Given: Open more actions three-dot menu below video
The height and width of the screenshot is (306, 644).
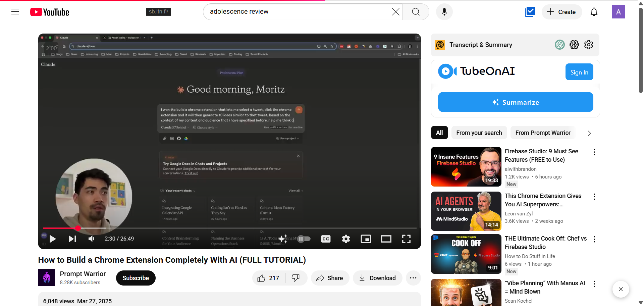Looking at the screenshot, I should tap(413, 278).
